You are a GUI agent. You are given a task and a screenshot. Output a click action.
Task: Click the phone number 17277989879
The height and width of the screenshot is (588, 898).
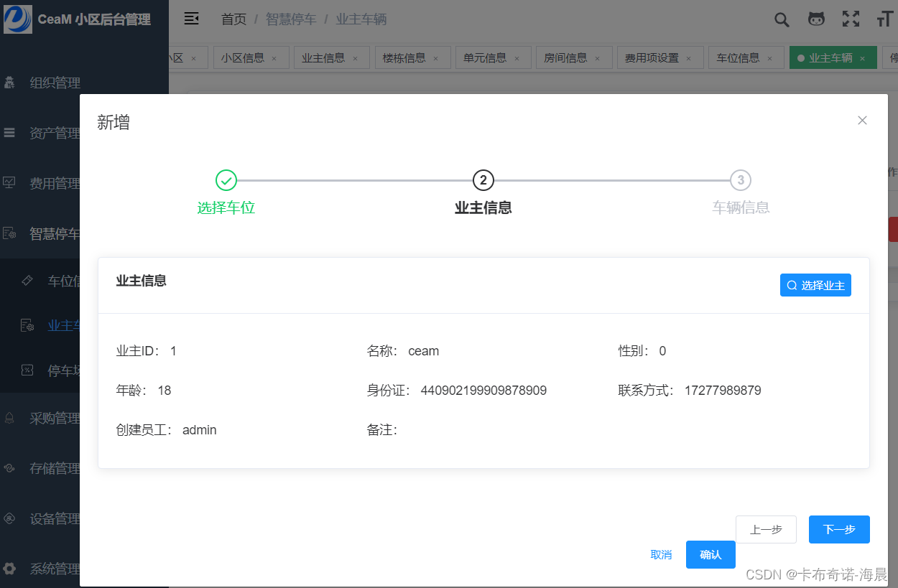click(723, 391)
